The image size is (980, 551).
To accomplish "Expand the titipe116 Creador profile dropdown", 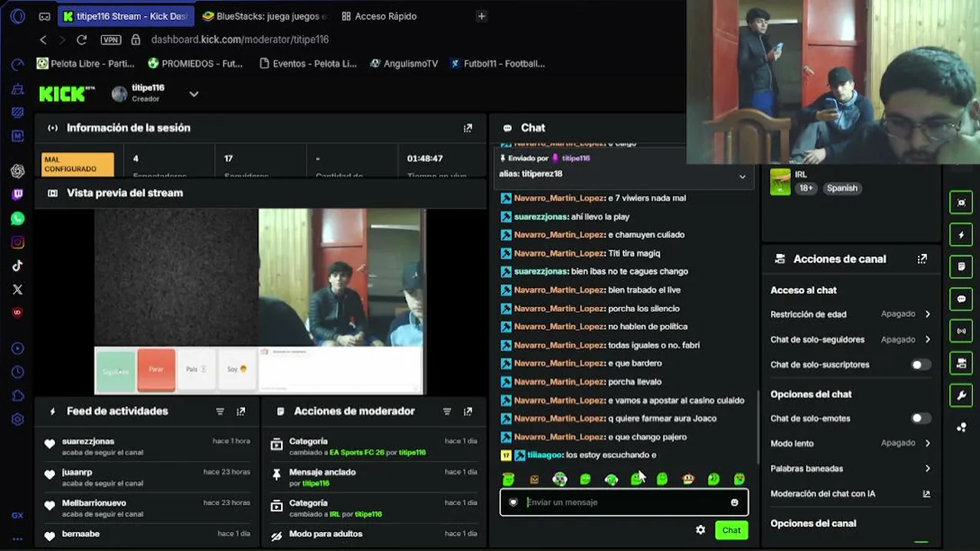I will click(x=194, y=94).
